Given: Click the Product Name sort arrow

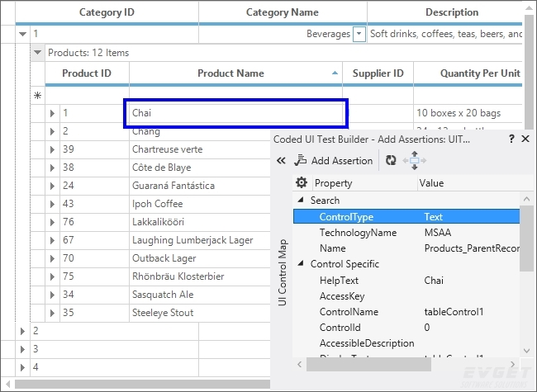Looking at the screenshot, I should (335, 73).
